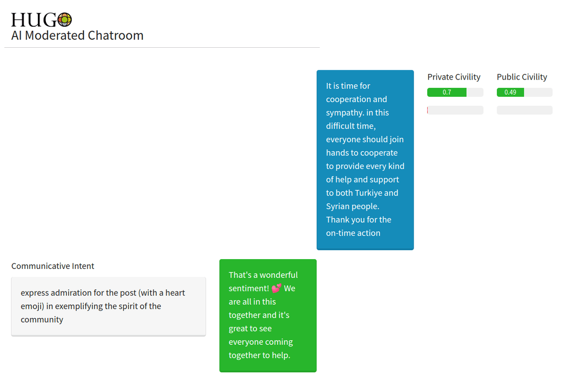Click "Thank you for the" in blue message
Viewport: 561px width, 392px height.
click(x=358, y=220)
